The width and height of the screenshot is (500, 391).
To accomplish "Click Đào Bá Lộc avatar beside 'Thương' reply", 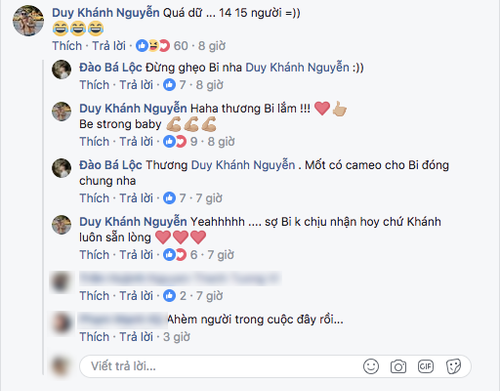I will point(61,168).
